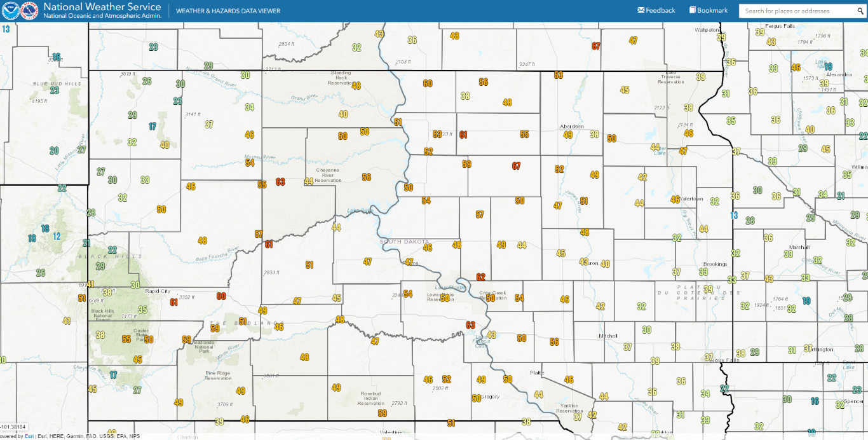Screen dimensions: 868x440
Task: Select the 26 marker southwest of the blue 12
Action: [x=41, y=273]
